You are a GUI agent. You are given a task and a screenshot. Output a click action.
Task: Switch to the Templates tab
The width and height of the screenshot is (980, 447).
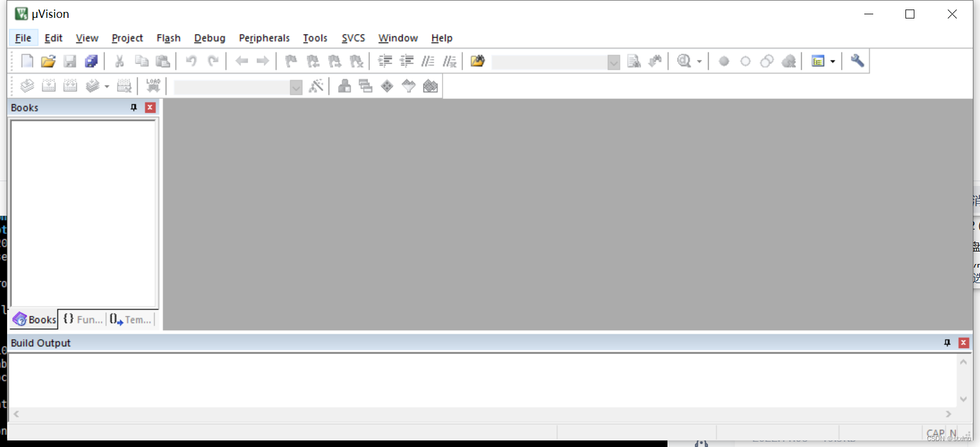(131, 319)
